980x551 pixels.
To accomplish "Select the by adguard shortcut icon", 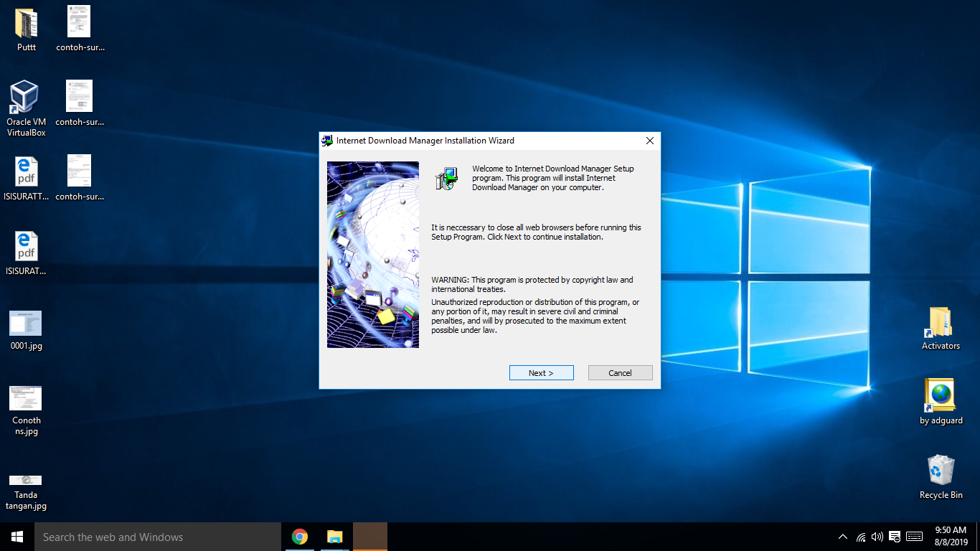I will coord(941,402).
